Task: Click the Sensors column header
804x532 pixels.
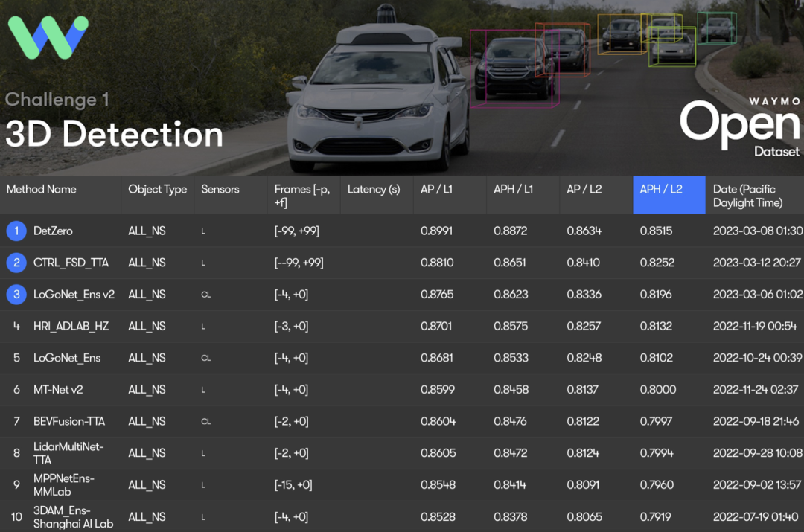Action: point(220,189)
